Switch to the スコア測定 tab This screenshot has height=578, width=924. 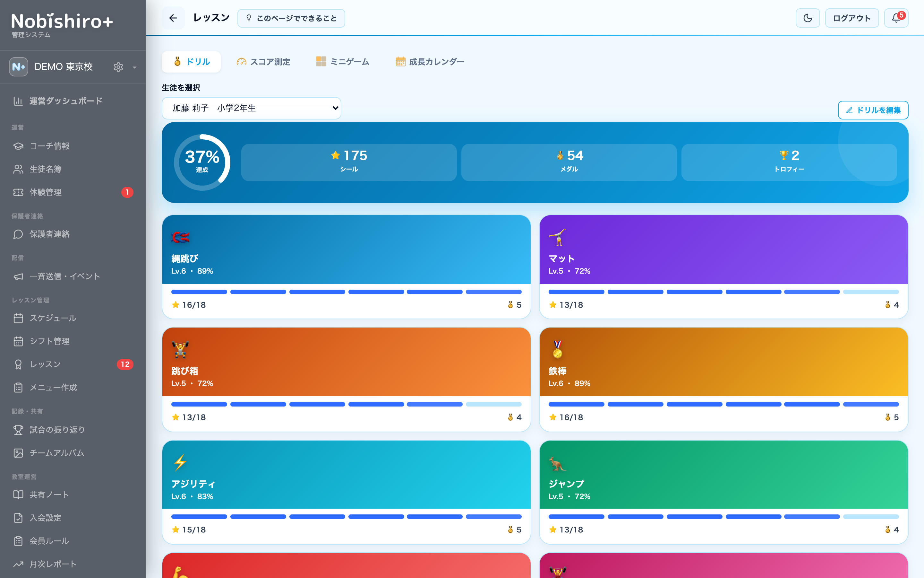[263, 62]
